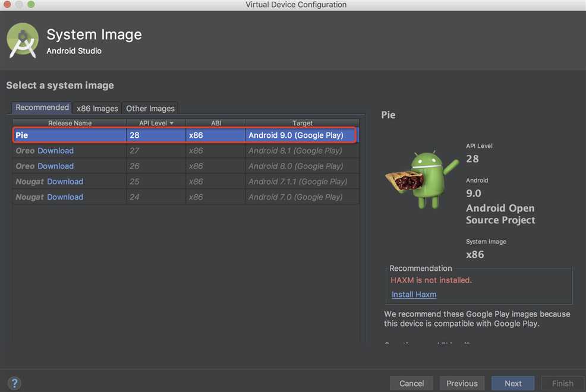586x392 pixels.
Task: Click the x86 ABI cell in API 24 row
Action: click(x=216, y=197)
